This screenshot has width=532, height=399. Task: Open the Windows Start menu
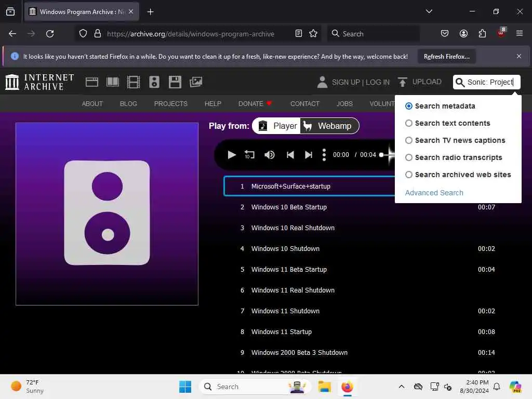[185, 387]
